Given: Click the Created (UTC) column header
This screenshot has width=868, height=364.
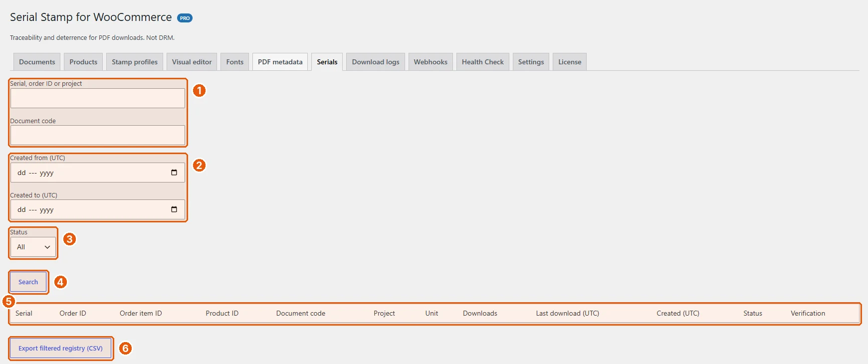Looking at the screenshot, I should click(x=678, y=313).
